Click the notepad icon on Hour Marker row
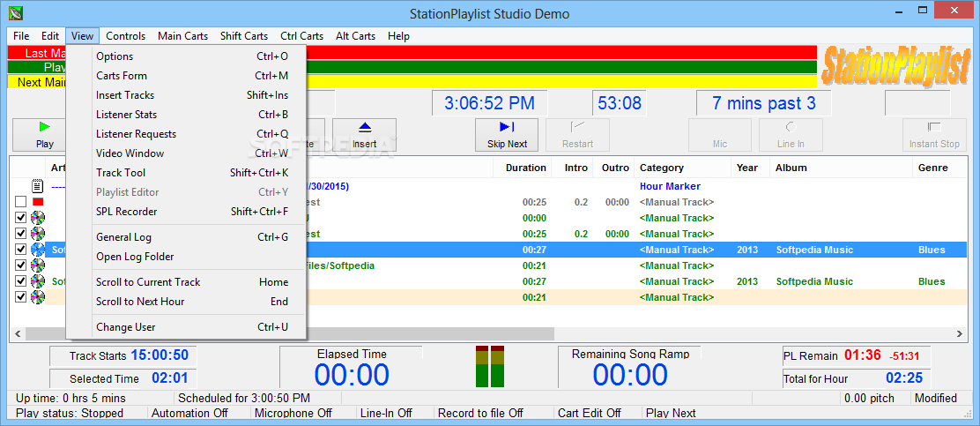Viewport: 980px width, 426px height. 38,186
